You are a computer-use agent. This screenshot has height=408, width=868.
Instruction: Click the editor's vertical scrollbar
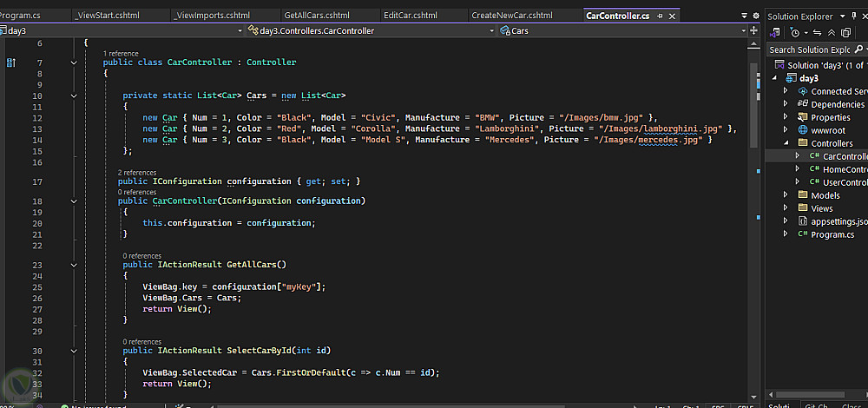[754, 217]
